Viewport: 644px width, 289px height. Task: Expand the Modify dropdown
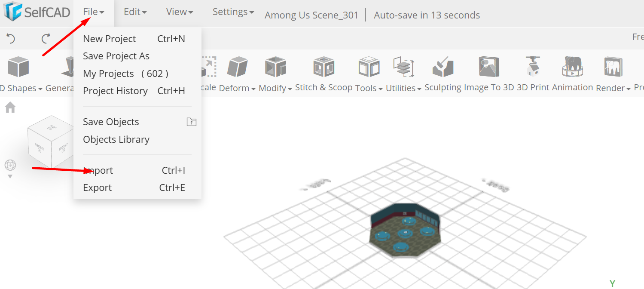pos(290,89)
